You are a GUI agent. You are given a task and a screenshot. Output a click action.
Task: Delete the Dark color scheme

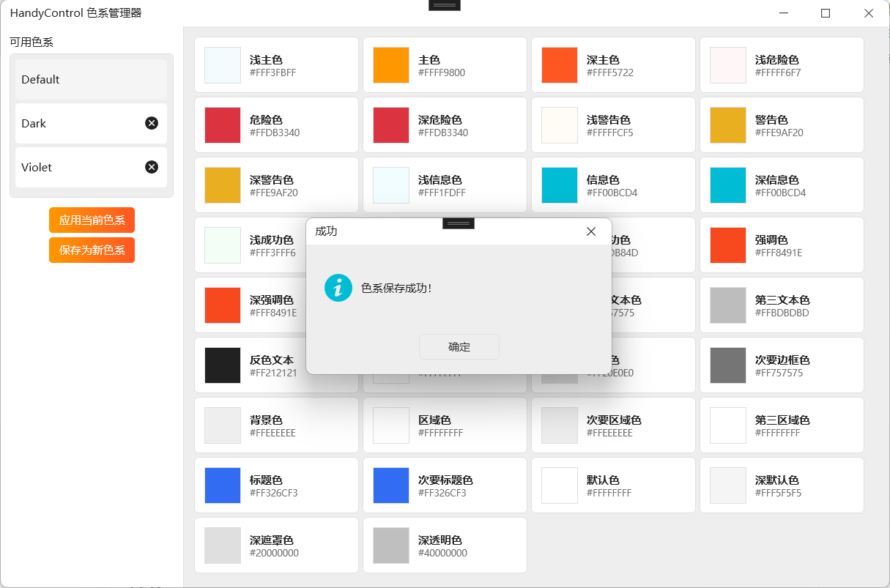152,123
